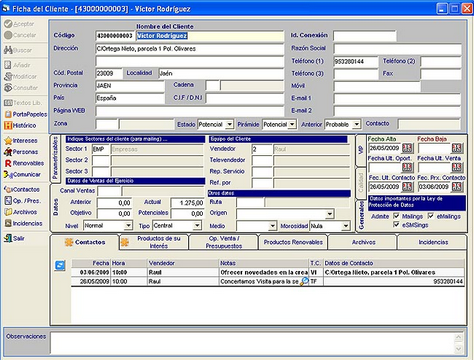Click the Aceptar checkmark icon
This screenshot has width=474, height=360.
tap(8, 24)
